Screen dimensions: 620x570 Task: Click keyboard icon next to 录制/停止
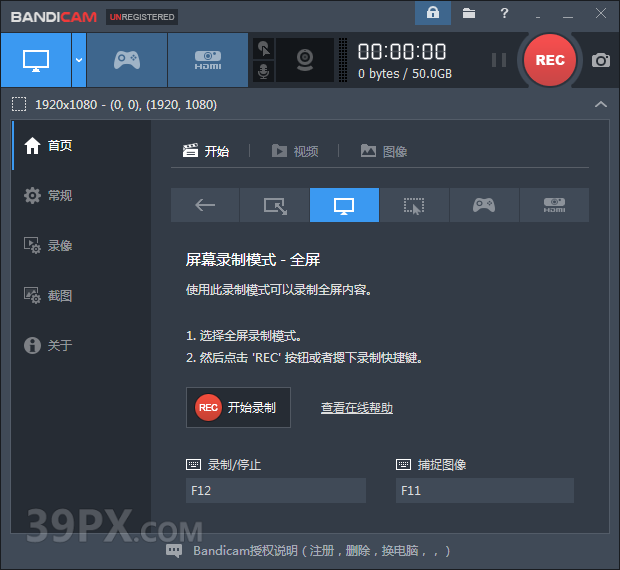click(x=193, y=464)
